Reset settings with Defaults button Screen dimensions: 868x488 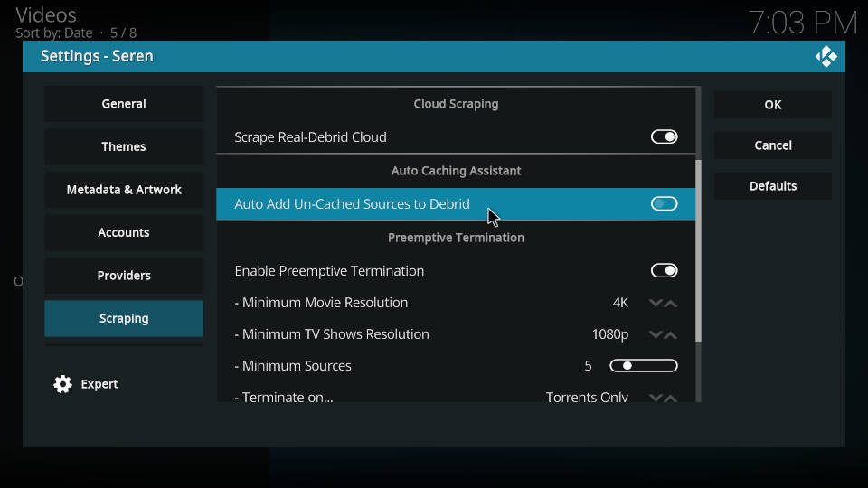tap(773, 186)
